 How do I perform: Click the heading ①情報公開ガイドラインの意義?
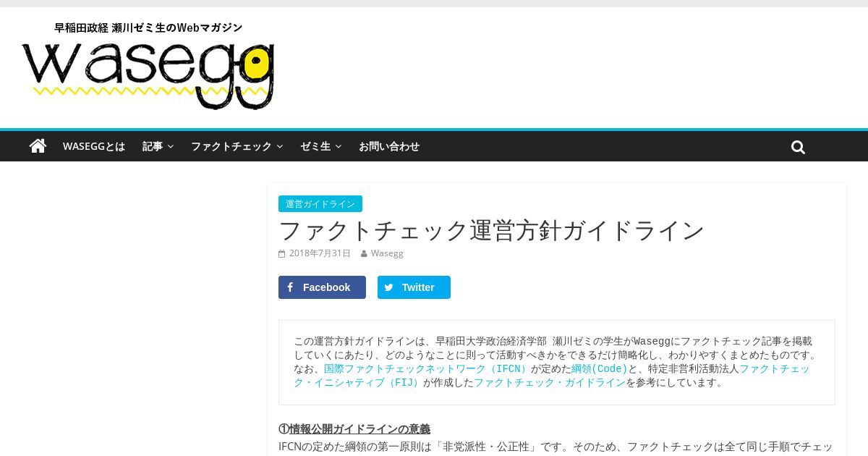pos(354,429)
